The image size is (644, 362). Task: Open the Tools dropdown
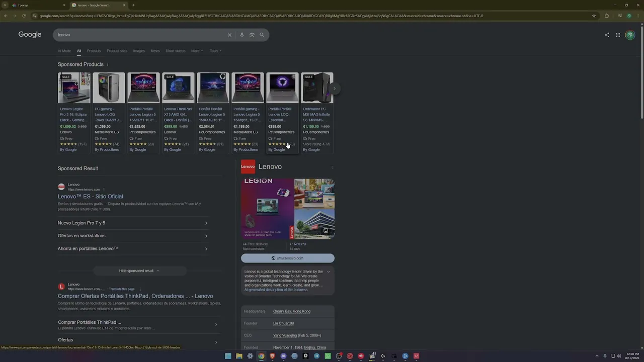tap(215, 51)
